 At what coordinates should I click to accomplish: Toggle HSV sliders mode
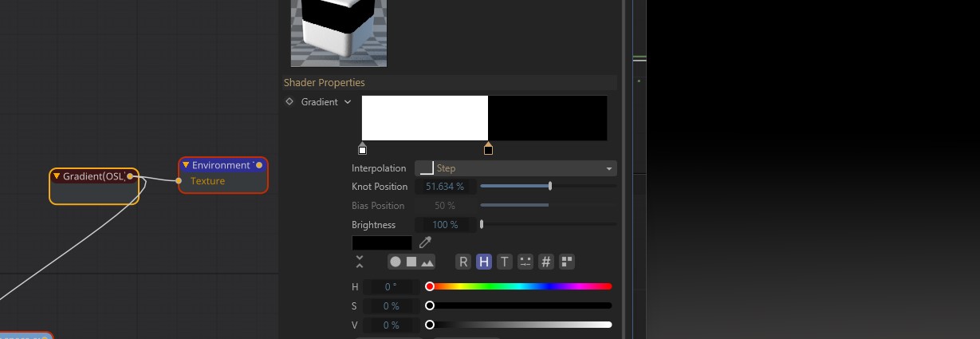pos(483,262)
